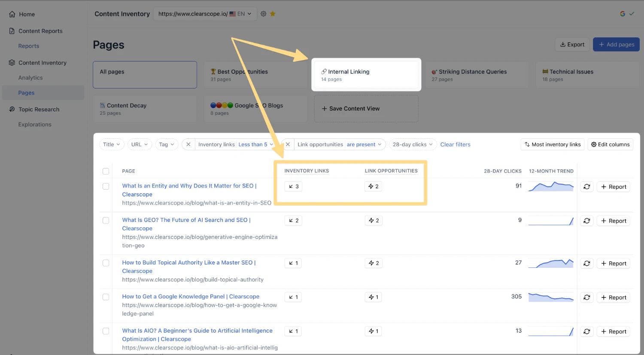Open 'How to Build Topical Authority' page link

point(189,266)
